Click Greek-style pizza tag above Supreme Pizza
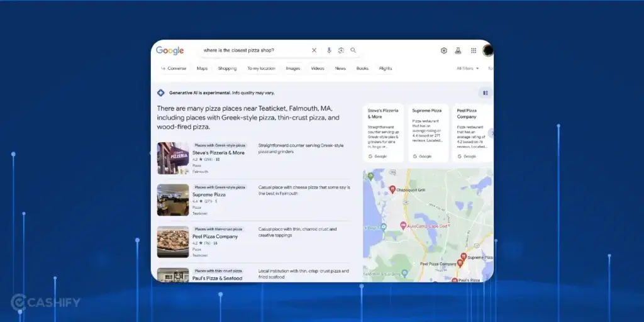The width and height of the screenshot is (644, 322). tap(219, 187)
